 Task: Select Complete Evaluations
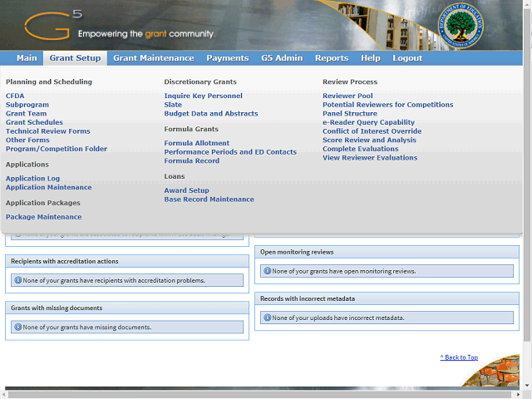[360, 149]
